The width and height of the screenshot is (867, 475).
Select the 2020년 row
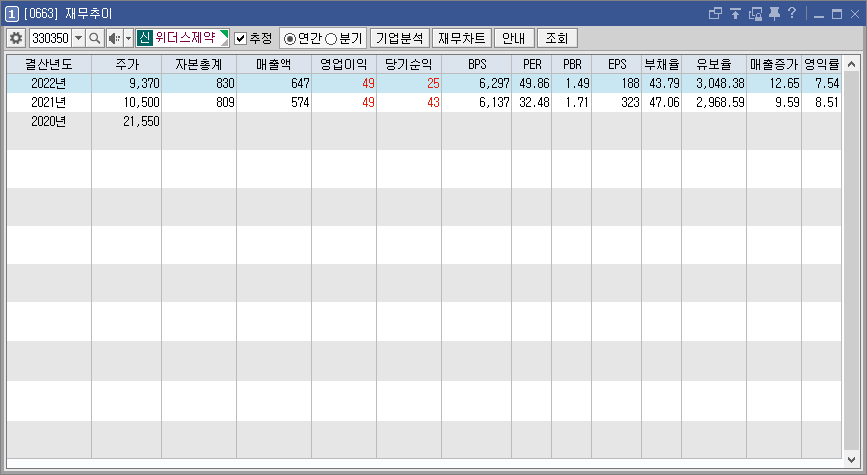tap(424, 121)
